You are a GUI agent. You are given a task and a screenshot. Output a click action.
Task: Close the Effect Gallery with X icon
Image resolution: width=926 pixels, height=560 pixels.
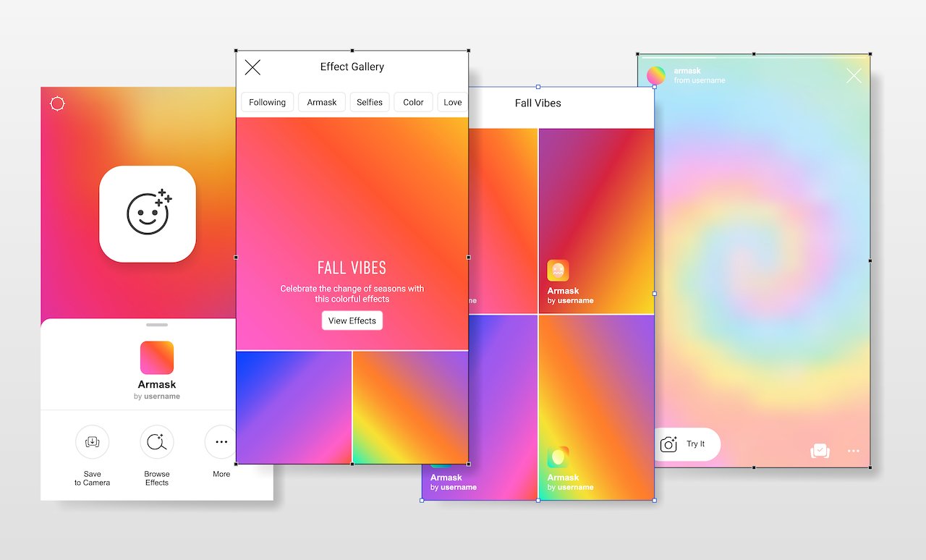click(252, 67)
